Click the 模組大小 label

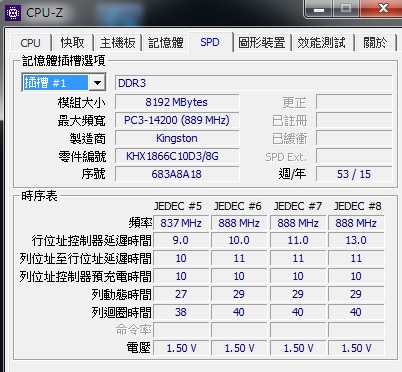[x=82, y=102]
